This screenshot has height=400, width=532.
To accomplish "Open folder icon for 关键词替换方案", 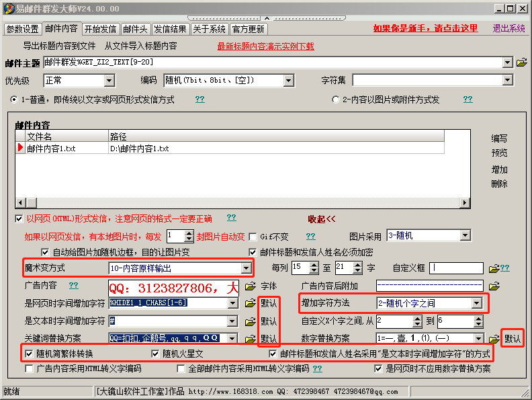I will [251, 339].
